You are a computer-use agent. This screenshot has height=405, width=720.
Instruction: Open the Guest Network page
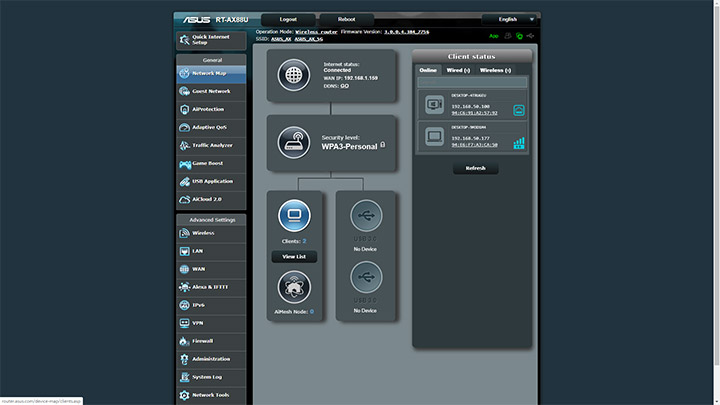(x=211, y=91)
